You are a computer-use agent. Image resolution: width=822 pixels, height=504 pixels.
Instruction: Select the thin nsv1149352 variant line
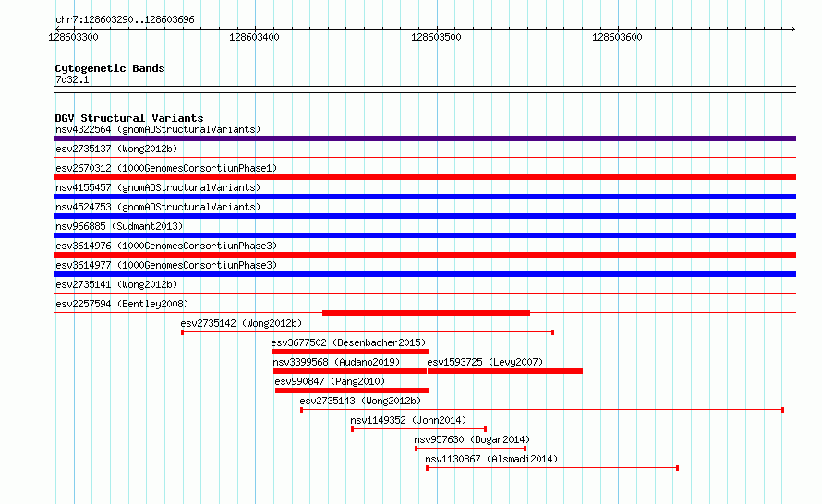pyautogui.click(x=419, y=429)
